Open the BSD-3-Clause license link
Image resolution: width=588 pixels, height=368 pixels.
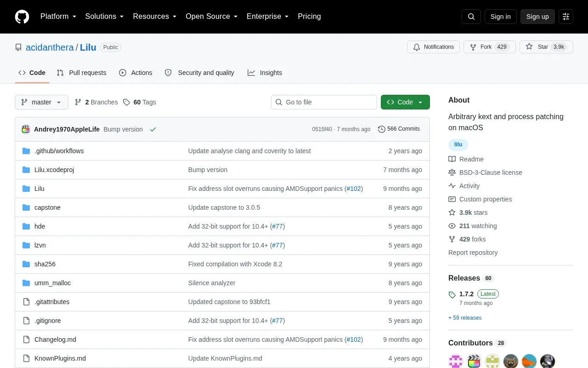[x=485, y=172]
